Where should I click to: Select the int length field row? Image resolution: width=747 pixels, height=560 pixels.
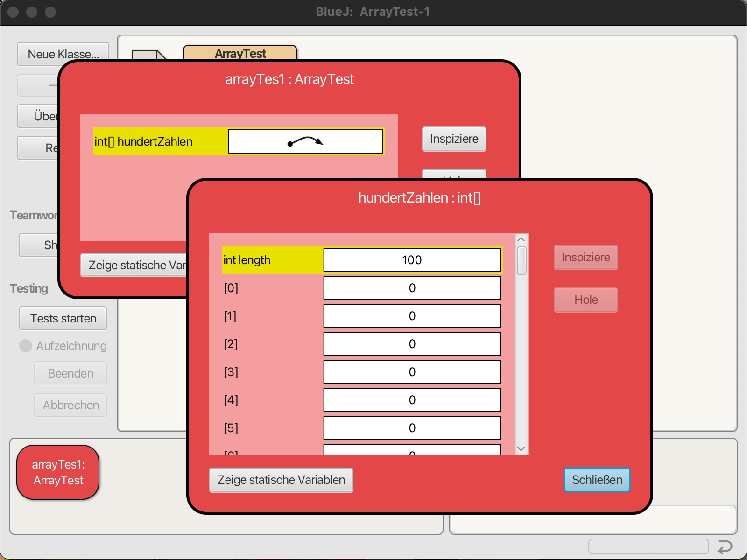coord(361,260)
